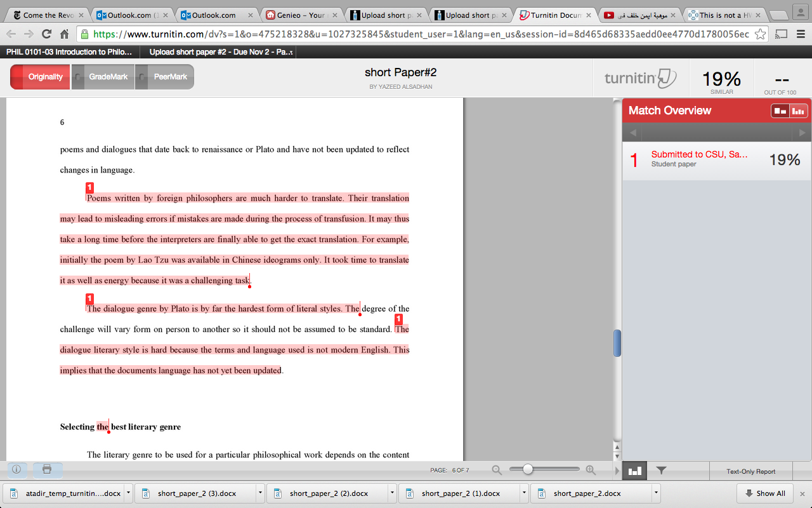The height and width of the screenshot is (508, 812).
Task: Click the atadir_temp_turnitin docx file icon
Action: click(x=14, y=493)
